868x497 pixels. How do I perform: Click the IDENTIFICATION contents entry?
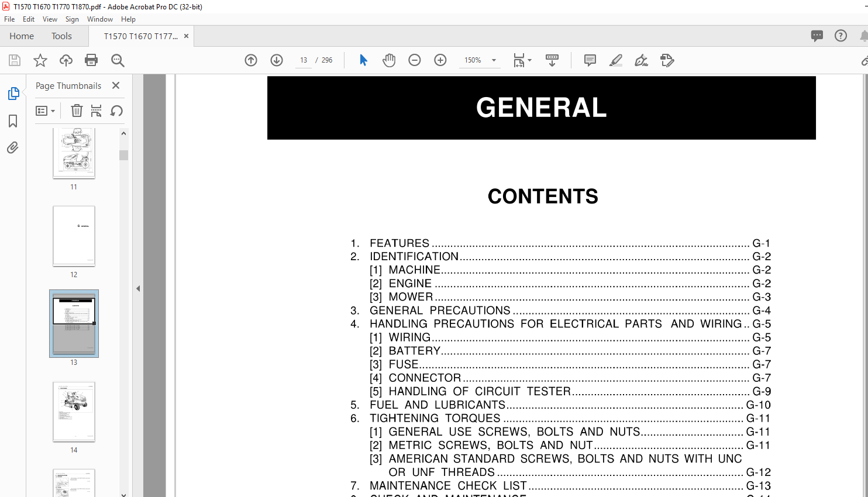(560, 257)
